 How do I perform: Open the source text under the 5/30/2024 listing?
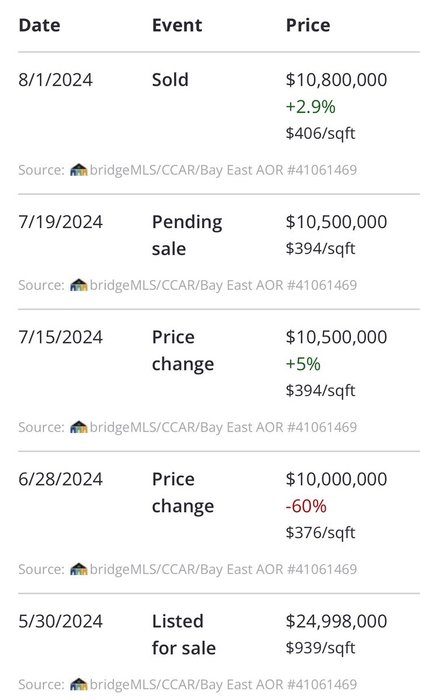point(188,684)
